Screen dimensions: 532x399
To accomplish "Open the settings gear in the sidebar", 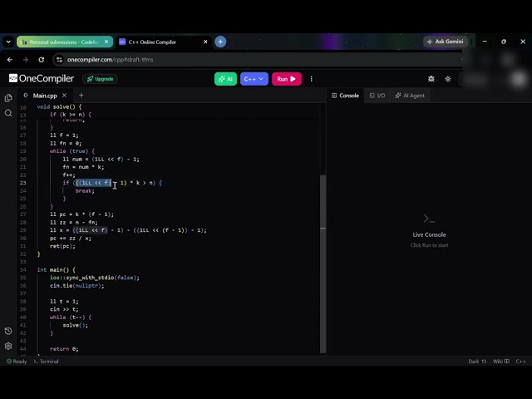I will pos(8,346).
